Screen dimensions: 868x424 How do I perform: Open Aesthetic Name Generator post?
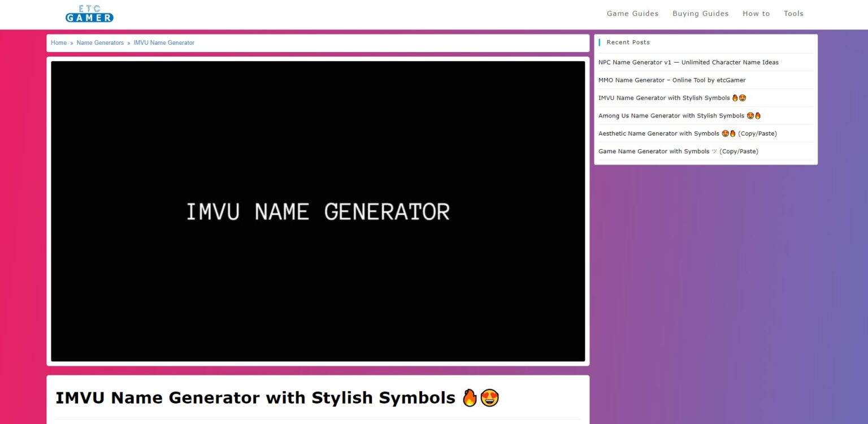[659, 133]
